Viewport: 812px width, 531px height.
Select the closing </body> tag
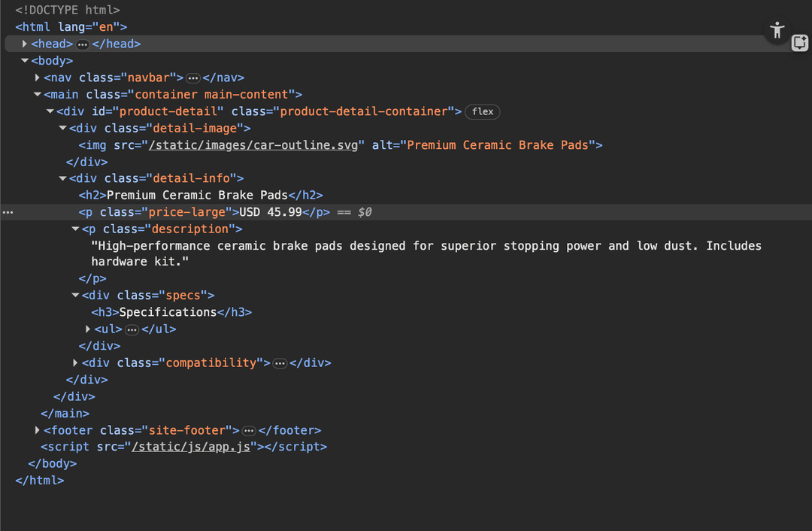[x=53, y=463]
